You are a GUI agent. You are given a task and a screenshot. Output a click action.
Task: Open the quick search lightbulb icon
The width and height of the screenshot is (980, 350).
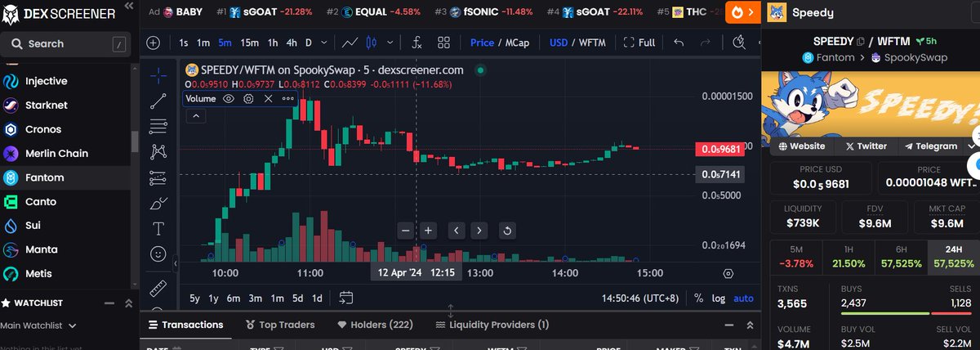[740, 43]
